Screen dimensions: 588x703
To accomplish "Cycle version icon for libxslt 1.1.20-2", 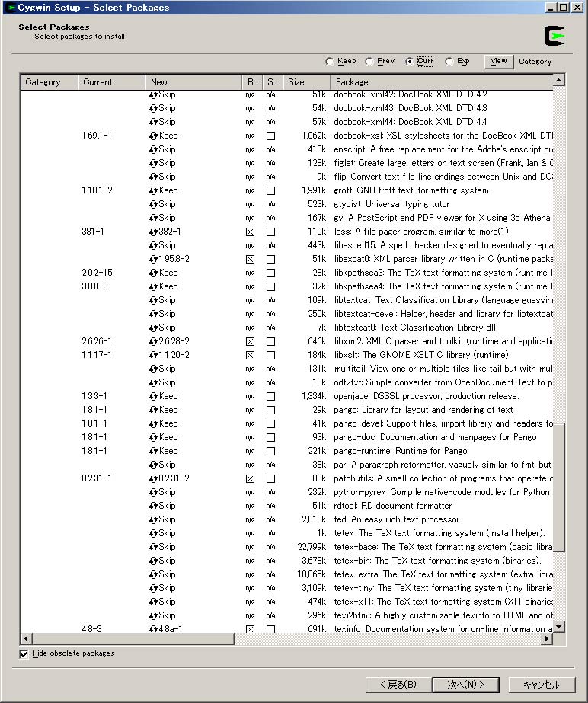I will point(153,355).
